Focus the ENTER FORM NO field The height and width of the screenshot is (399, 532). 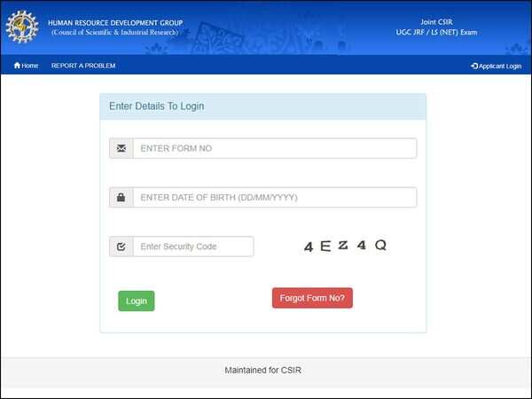(x=274, y=148)
